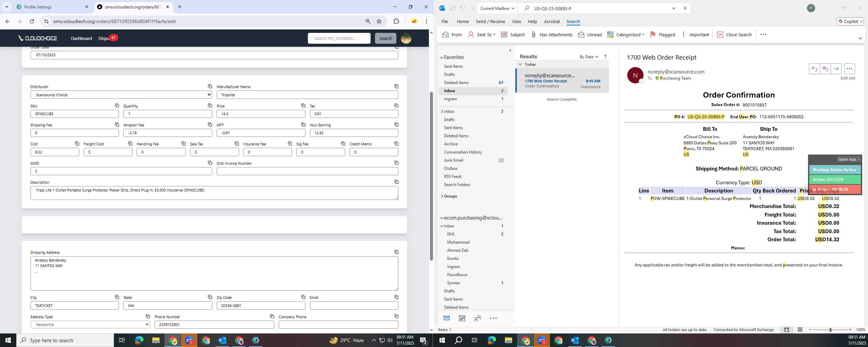This screenshot has height=347, width=868.
Task: Open the Open App overlay button
Action: click(849, 159)
